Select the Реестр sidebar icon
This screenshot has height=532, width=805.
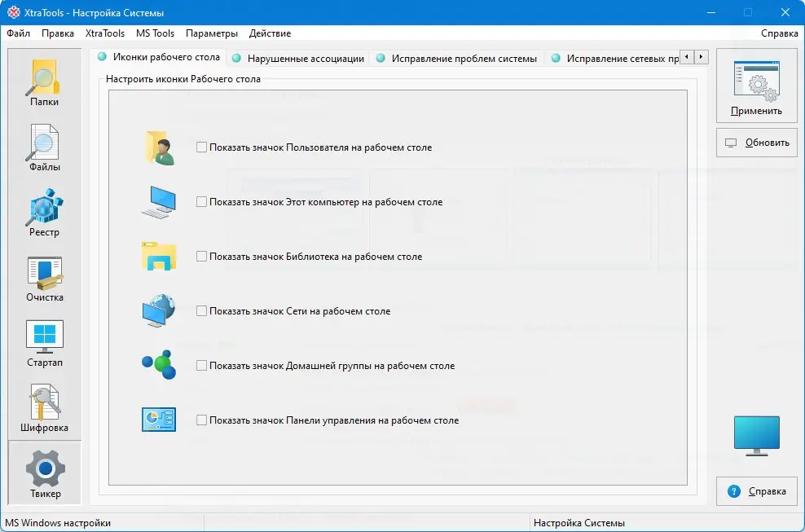pos(44,213)
